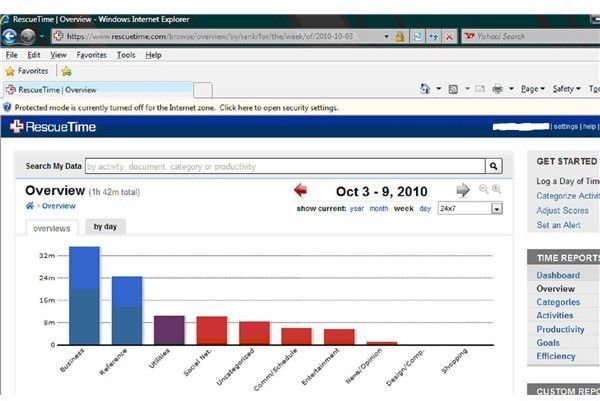Screen dimensions: 600x401
Task: Open the Tools menu
Action: pyautogui.click(x=126, y=55)
